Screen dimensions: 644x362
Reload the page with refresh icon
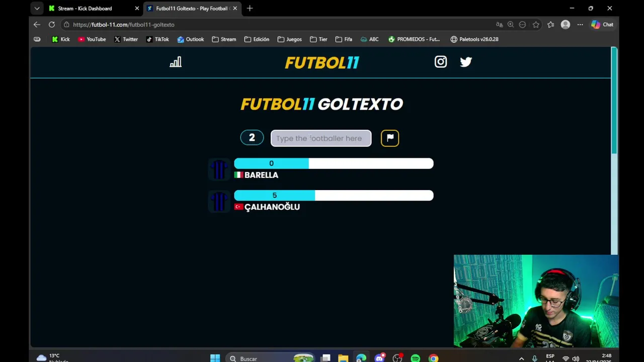52,25
